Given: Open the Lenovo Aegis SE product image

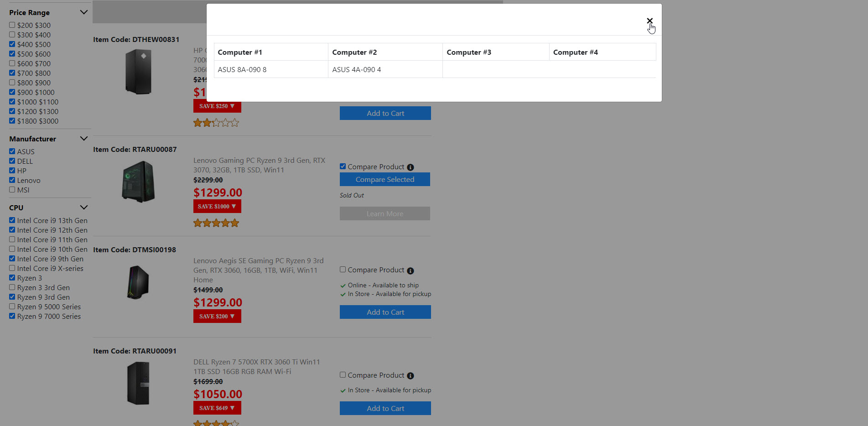Looking at the screenshot, I should tap(138, 282).
